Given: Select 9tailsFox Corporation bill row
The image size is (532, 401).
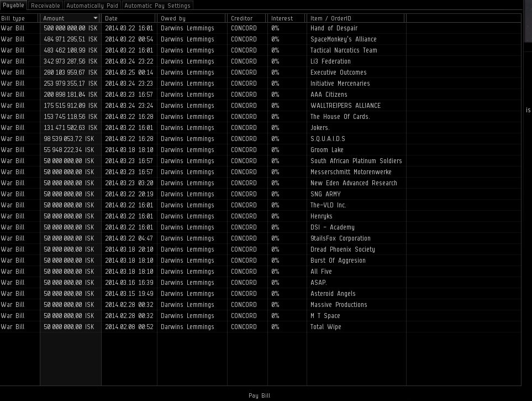Looking at the screenshot, I should pyautogui.click(x=261, y=238).
